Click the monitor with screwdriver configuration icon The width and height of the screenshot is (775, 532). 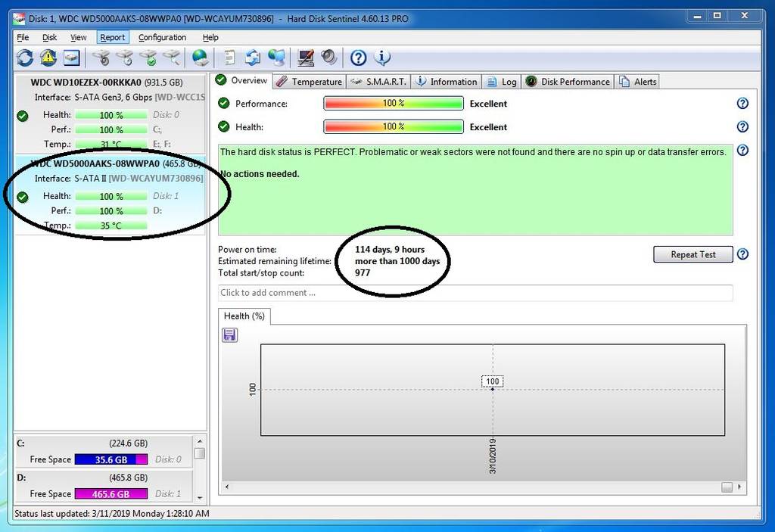306,58
